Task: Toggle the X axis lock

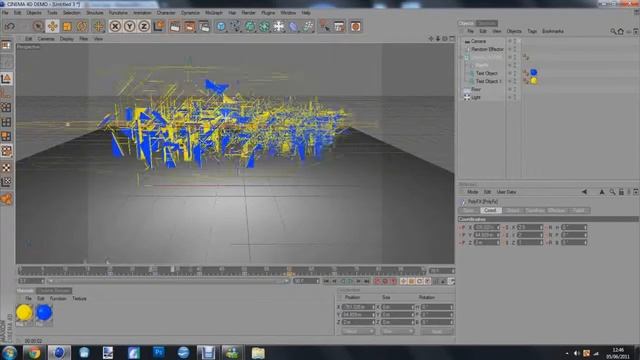Action: (116, 27)
